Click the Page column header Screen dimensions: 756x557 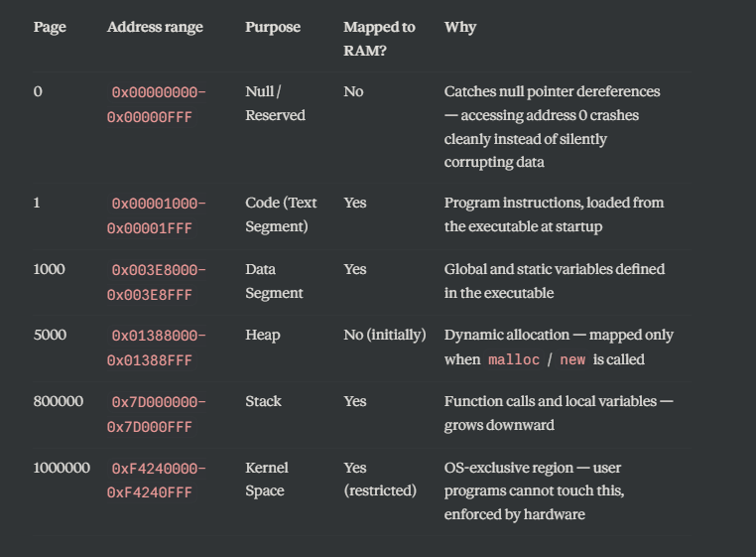click(50, 27)
